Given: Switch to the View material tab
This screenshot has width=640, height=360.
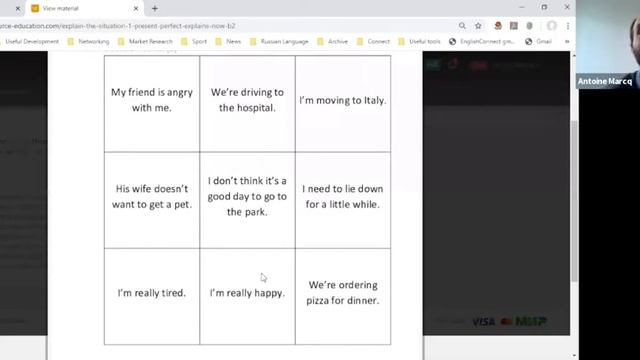Looking at the screenshot, I should [84, 8].
